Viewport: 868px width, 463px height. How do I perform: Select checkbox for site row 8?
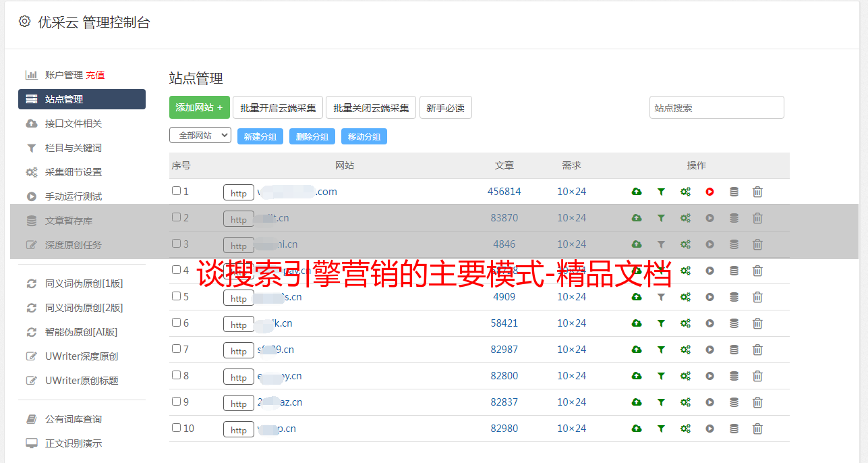coord(176,375)
